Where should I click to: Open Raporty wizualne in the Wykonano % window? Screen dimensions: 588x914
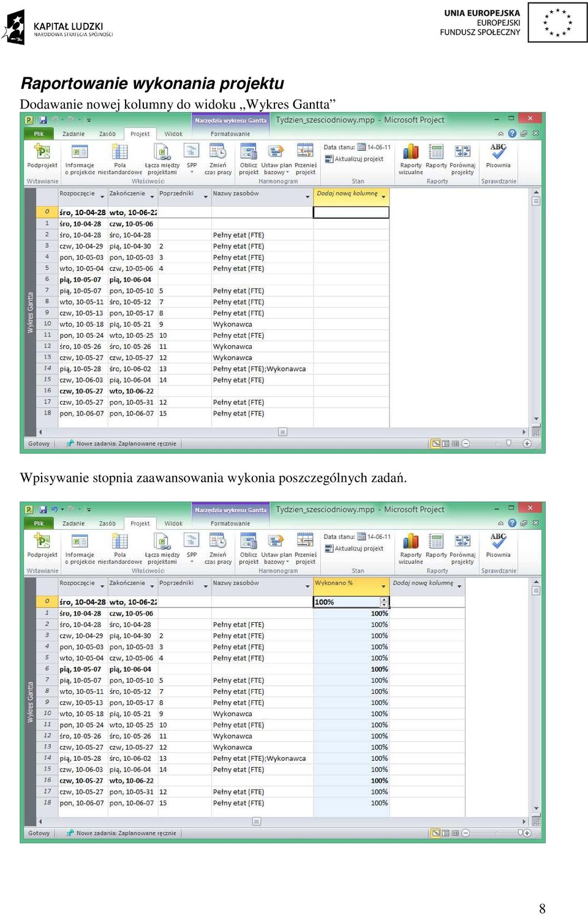pos(411,548)
